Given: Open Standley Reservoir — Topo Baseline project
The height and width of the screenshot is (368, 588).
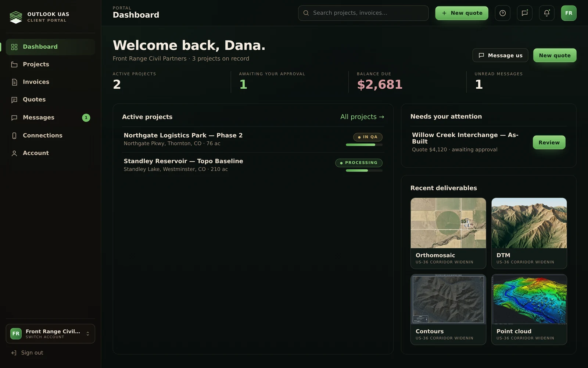Looking at the screenshot, I should [x=253, y=165].
